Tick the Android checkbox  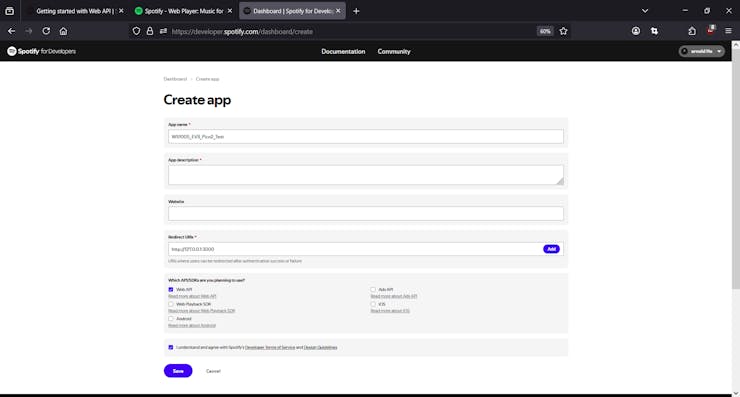click(x=171, y=319)
